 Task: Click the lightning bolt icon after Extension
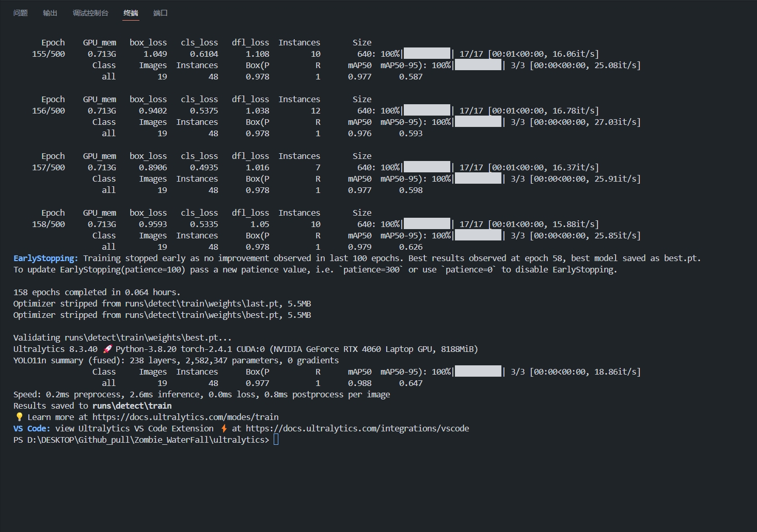(x=224, y=428)
